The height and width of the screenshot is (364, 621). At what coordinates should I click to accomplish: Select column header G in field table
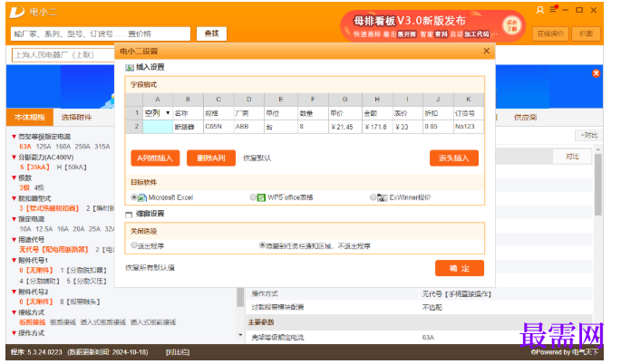(345, 100)
